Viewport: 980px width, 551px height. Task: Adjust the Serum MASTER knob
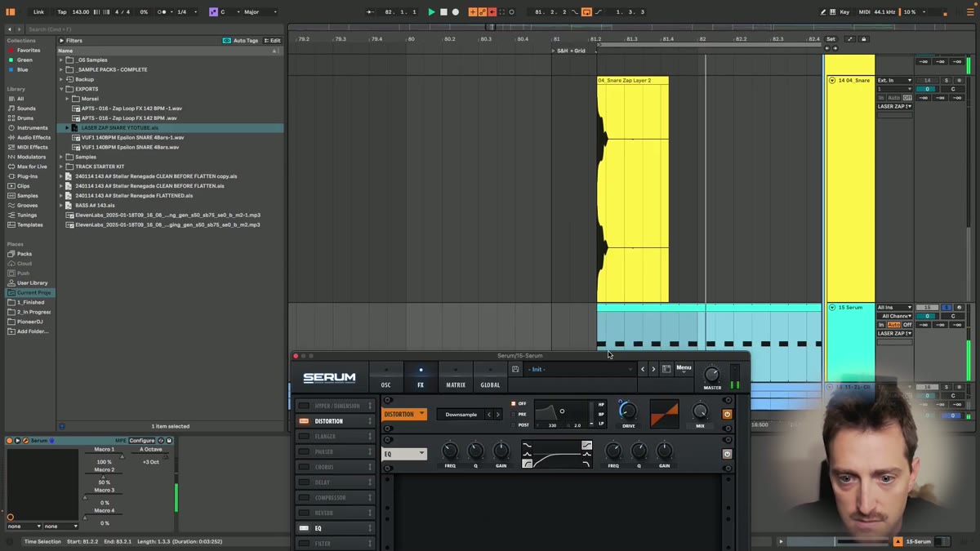[712, 375]
